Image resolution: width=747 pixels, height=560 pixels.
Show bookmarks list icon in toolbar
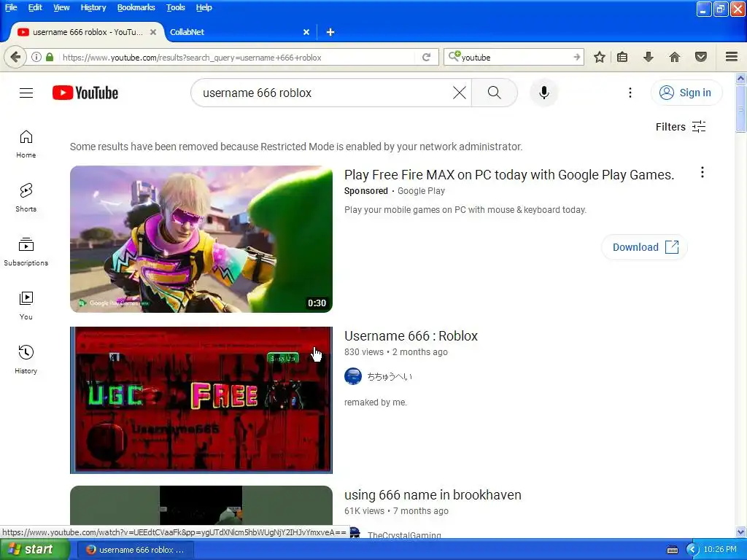(x=622, y=57)
